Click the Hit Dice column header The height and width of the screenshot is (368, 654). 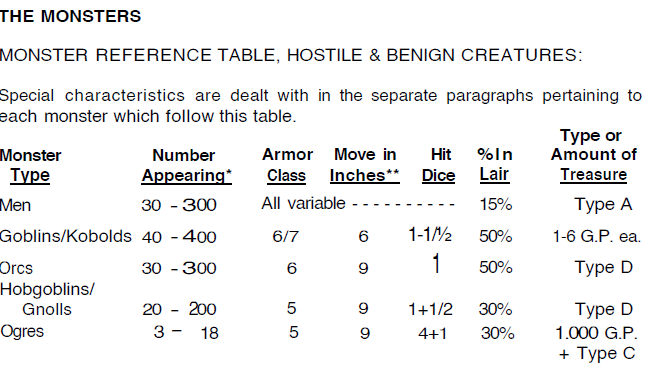tap(438, 165)
